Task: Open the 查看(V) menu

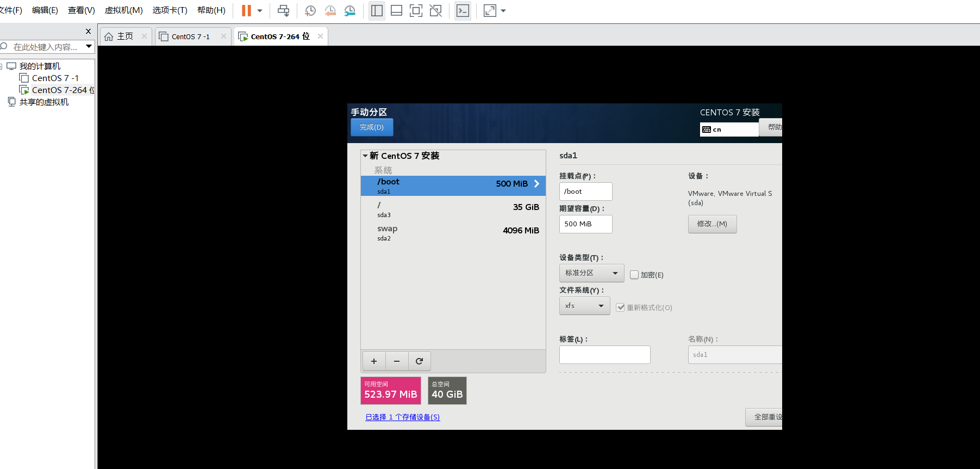Action: coord(82,10)
